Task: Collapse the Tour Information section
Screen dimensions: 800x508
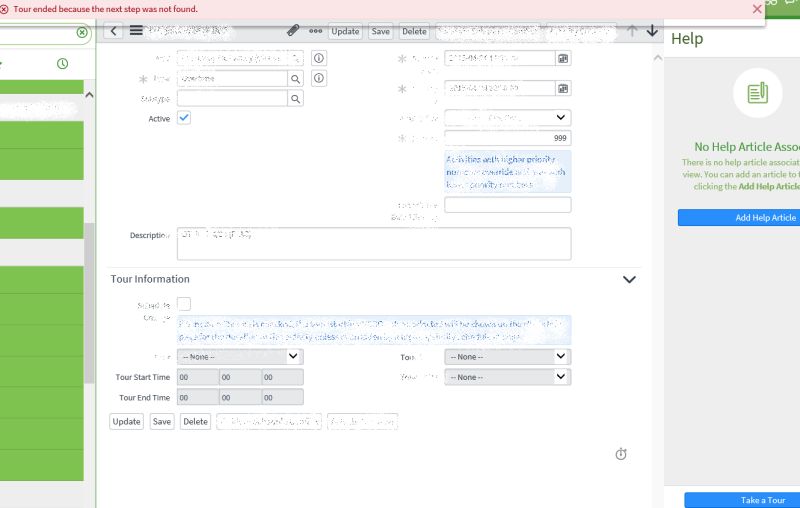Action: click(x=629, y=280)
